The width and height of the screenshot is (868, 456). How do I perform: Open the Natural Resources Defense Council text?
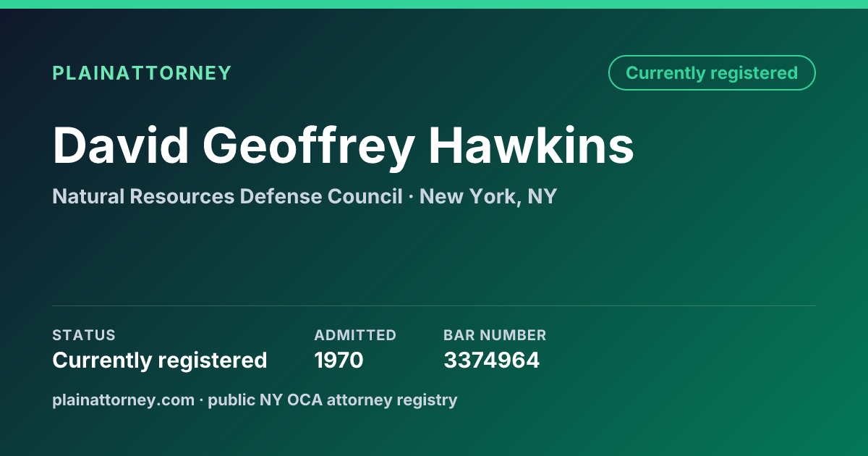tap(227, 196)
